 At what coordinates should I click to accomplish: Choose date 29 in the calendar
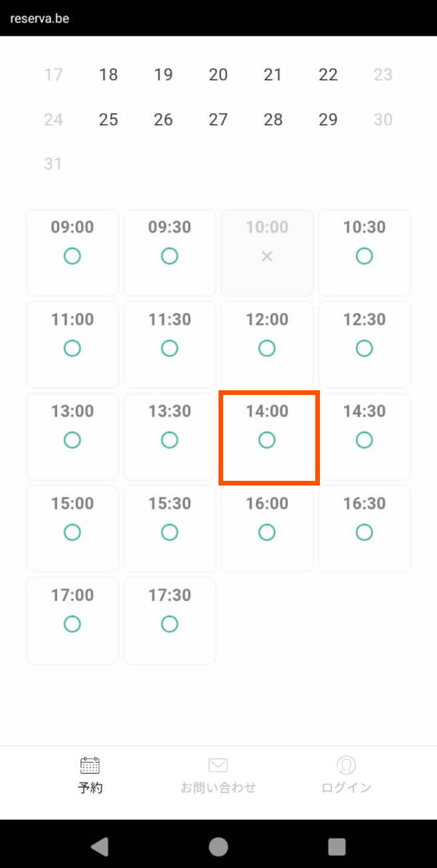point(328,119)
